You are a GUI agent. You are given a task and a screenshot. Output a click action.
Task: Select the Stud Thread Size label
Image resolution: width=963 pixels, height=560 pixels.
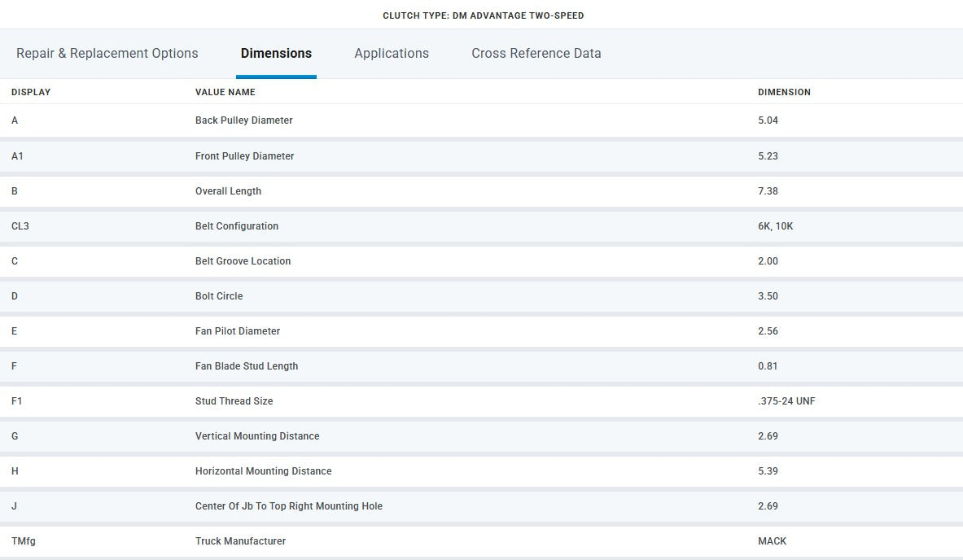[x=234, y=401]
